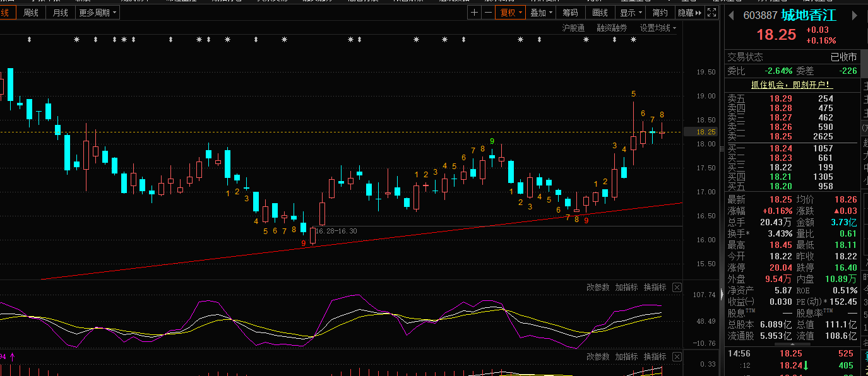Click the 委比 -2.64% value
The image size is (868, 376).
778,71
